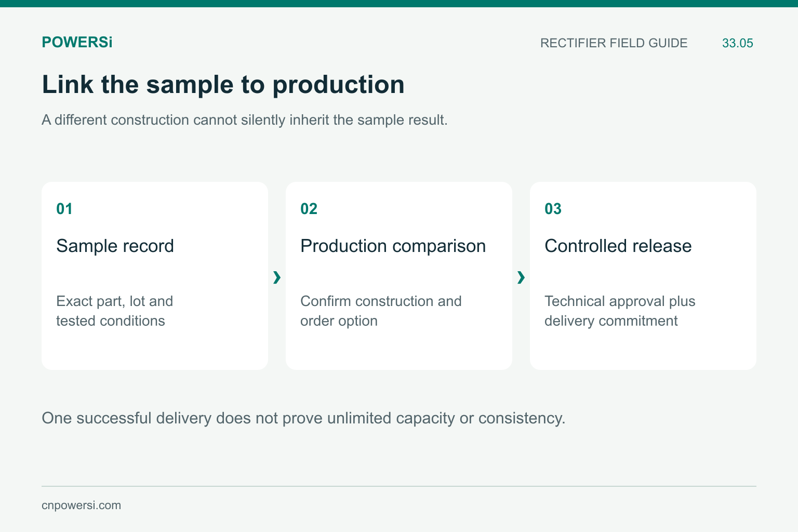Image resolution: width=798 pixels, height=532 pixels.
Task: Click the POWERSi brand logo text
Action: pos(77,43)
